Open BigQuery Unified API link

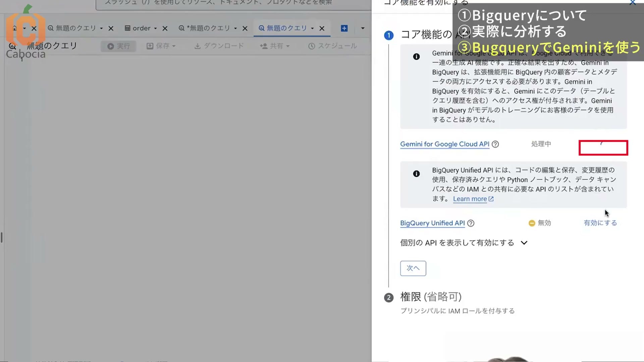point(432,223)
